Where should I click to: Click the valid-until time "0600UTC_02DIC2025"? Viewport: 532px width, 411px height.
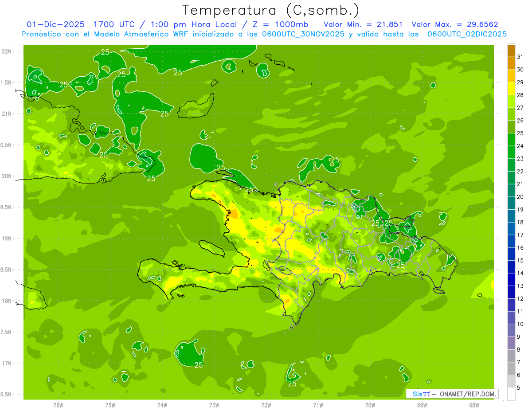pos(467,34)
